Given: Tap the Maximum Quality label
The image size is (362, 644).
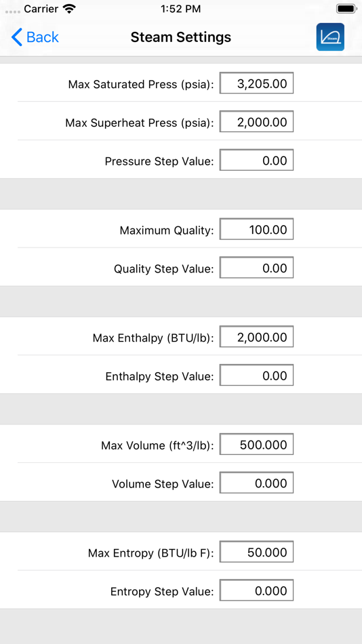Looking at the screenshot, I should click(167, 230).
